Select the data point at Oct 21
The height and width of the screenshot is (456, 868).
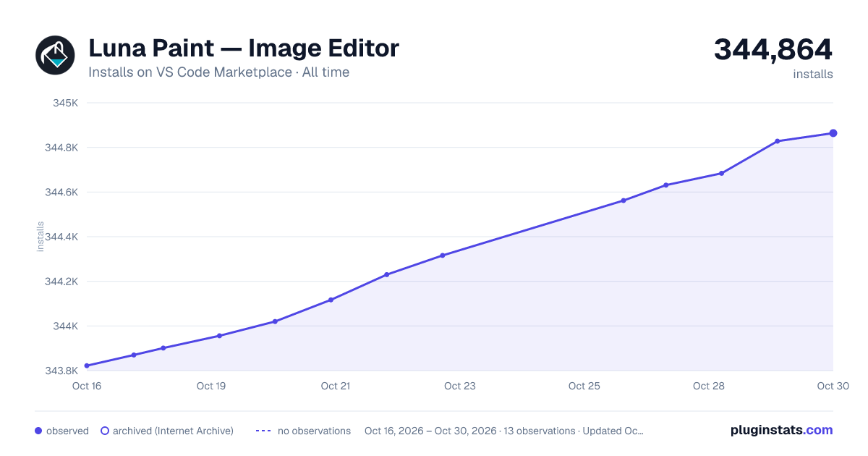(x=331, y=300)
